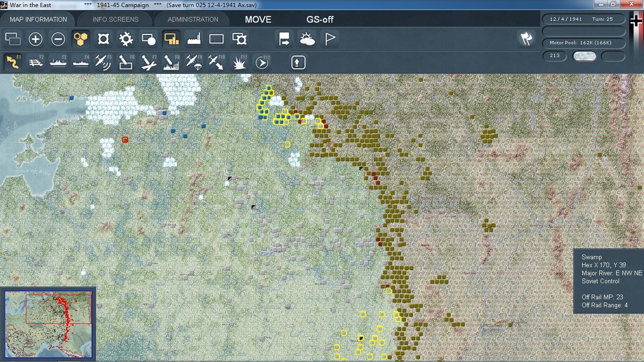Open the overlapping windows map icon

pos(13,39)
